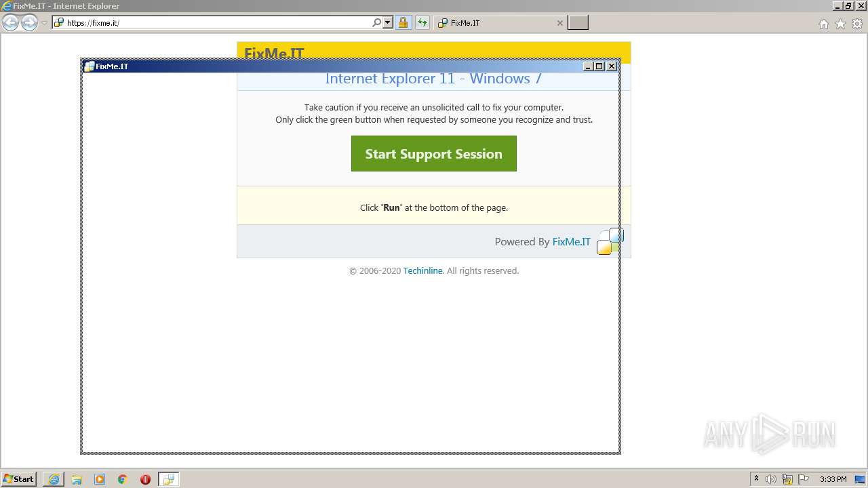Viewport: 868px width, 488px height.
Task: View the security lock report icon
Action: [403, 23]
